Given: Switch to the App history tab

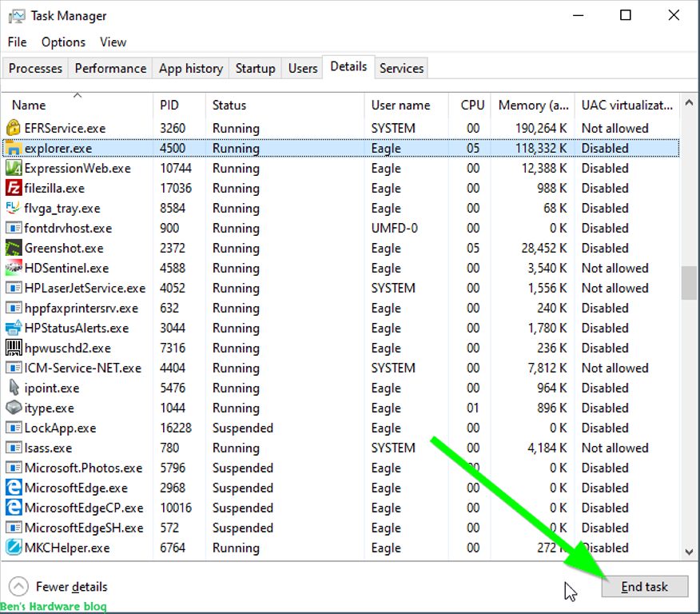Looking at the screenshot, I should pyautogui.click(x=191, y=68).
